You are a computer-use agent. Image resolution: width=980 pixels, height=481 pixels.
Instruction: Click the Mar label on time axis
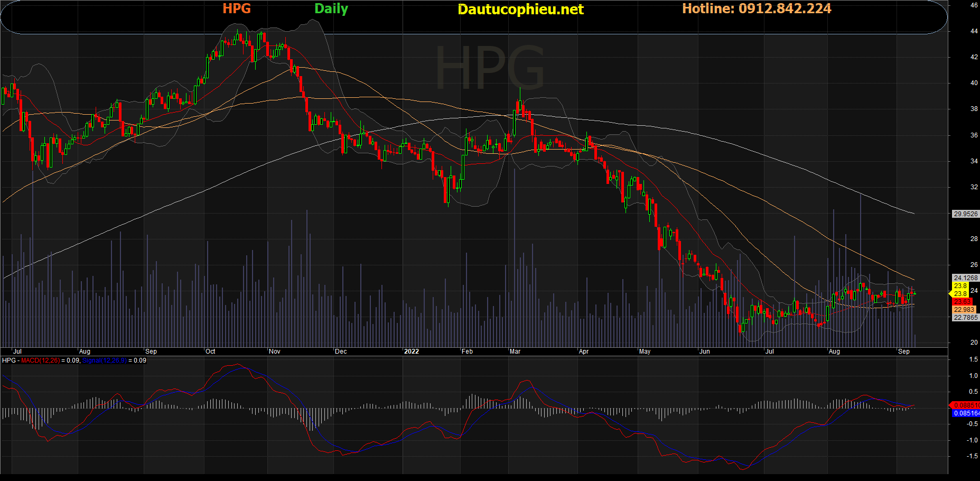tap(515, 351)
